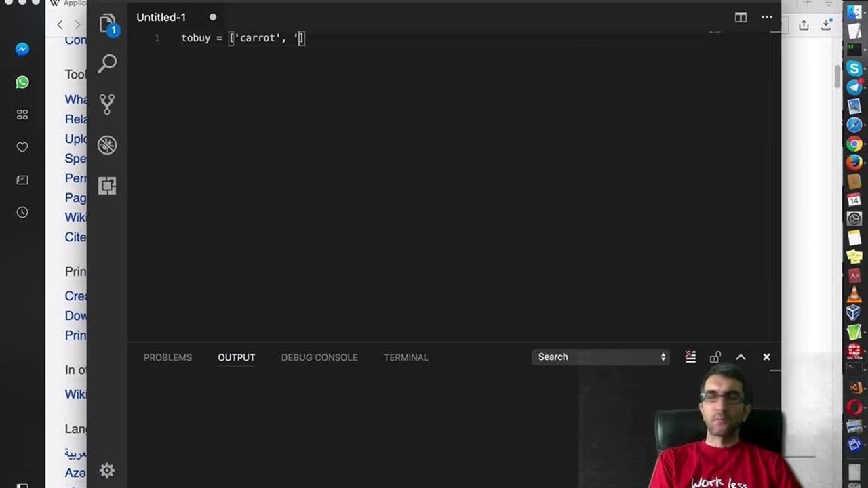Open the editor More Actions menu

click(767, 18)
